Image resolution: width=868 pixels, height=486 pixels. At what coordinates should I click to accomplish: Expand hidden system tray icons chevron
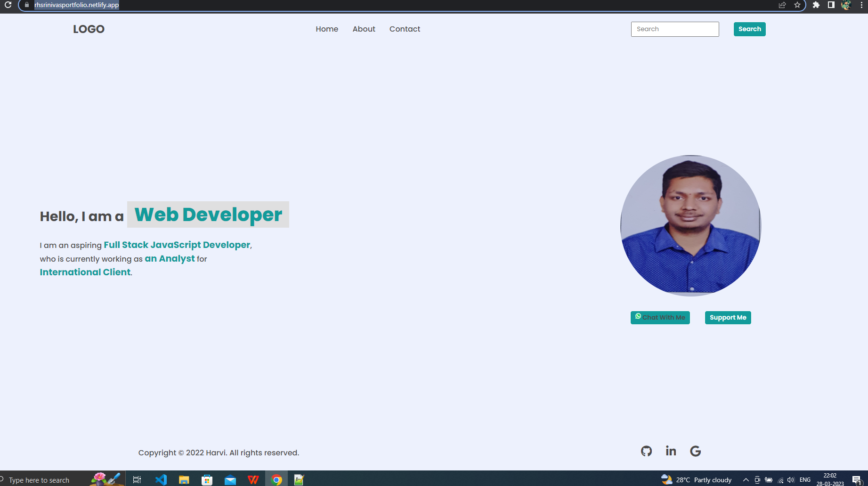[746, 479]
